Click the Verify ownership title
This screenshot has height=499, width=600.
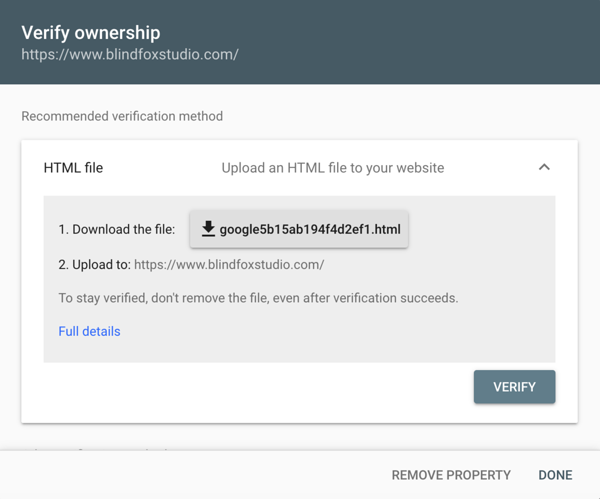(91, 33)
